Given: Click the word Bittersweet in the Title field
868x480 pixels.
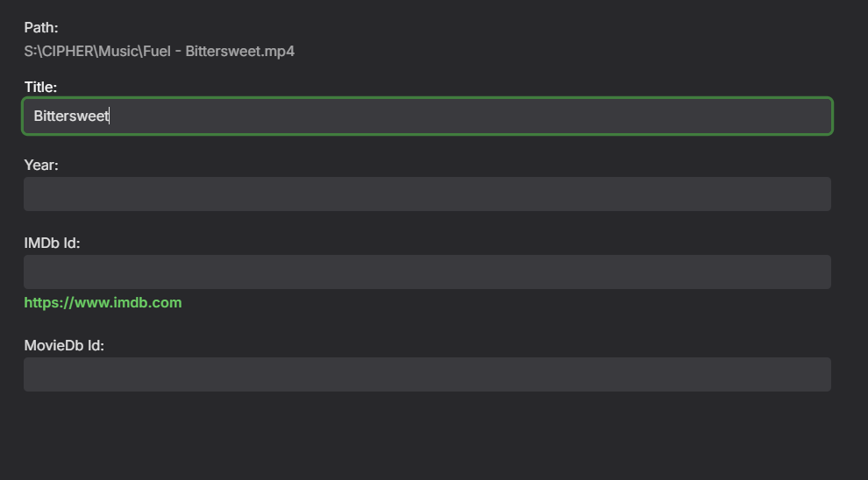Looking at the screenshot, I should point(70,116).
